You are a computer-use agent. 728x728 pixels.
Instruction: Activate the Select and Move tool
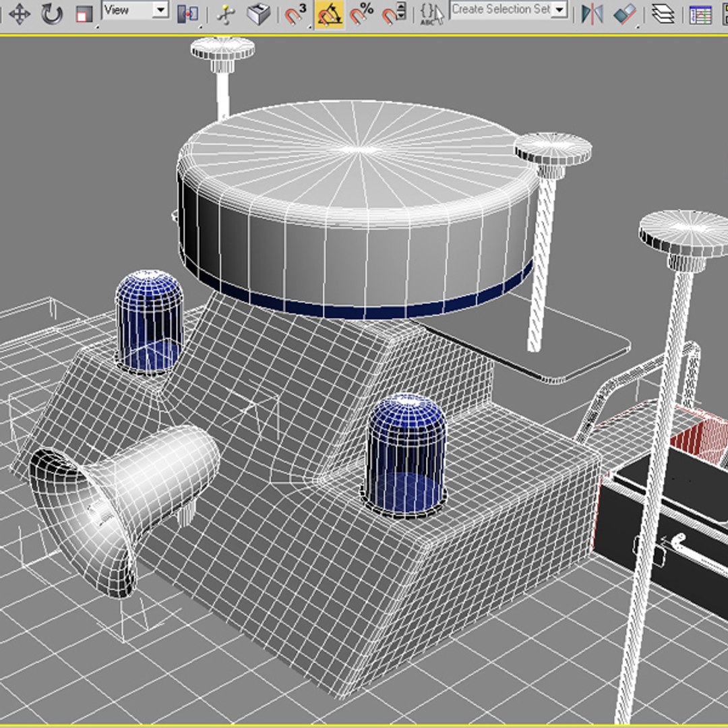point(20,14)
